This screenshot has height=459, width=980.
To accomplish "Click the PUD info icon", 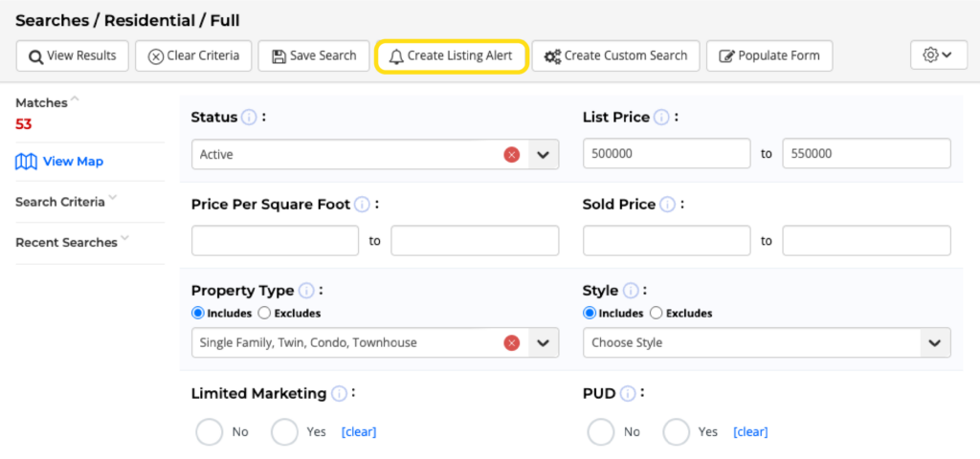I will (x=628, y=393).
